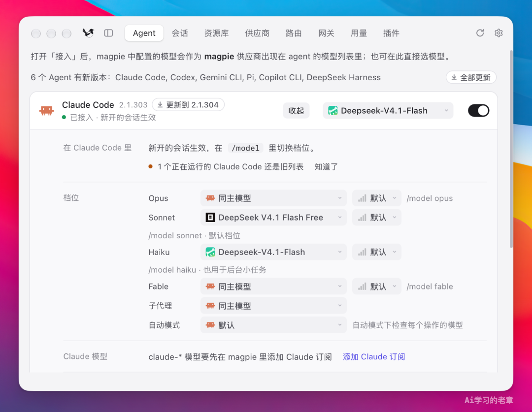Click the version number 2.1.303
Viewport: 532px width, 412px height.
pyautogui.click(x=133, y=105)
